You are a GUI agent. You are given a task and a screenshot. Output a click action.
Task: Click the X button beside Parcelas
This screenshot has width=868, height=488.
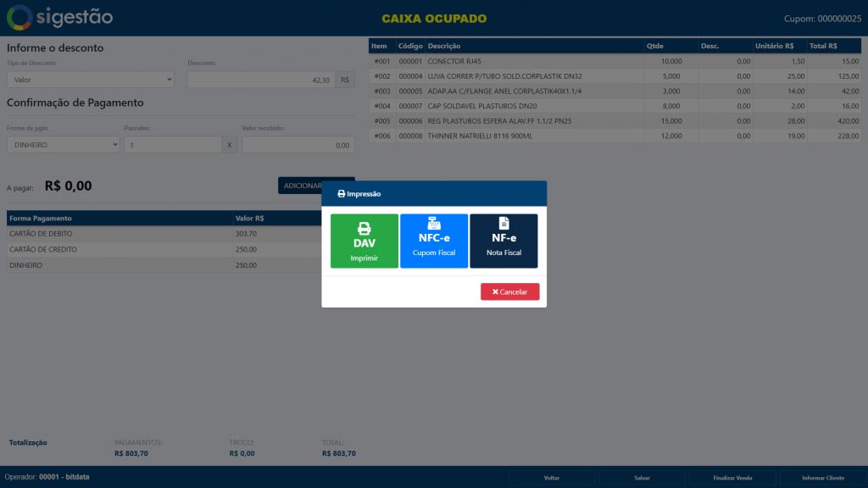[231, 145]
